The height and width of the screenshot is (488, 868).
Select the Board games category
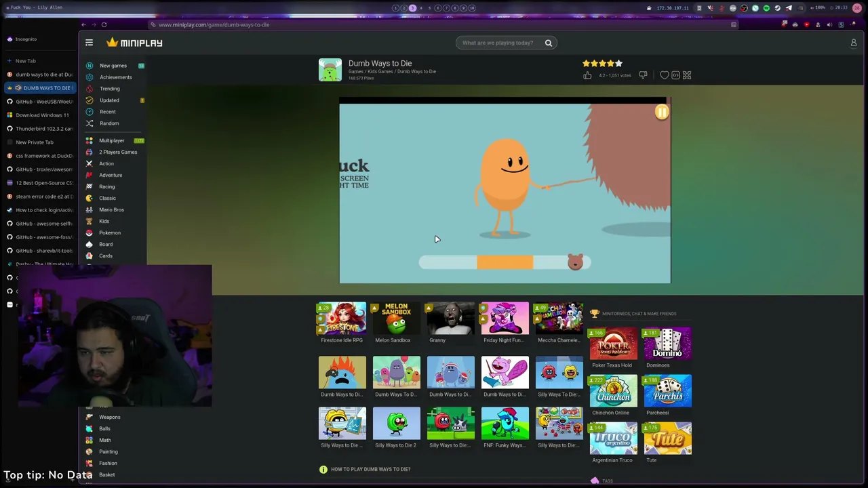click(x=106, y=244)
